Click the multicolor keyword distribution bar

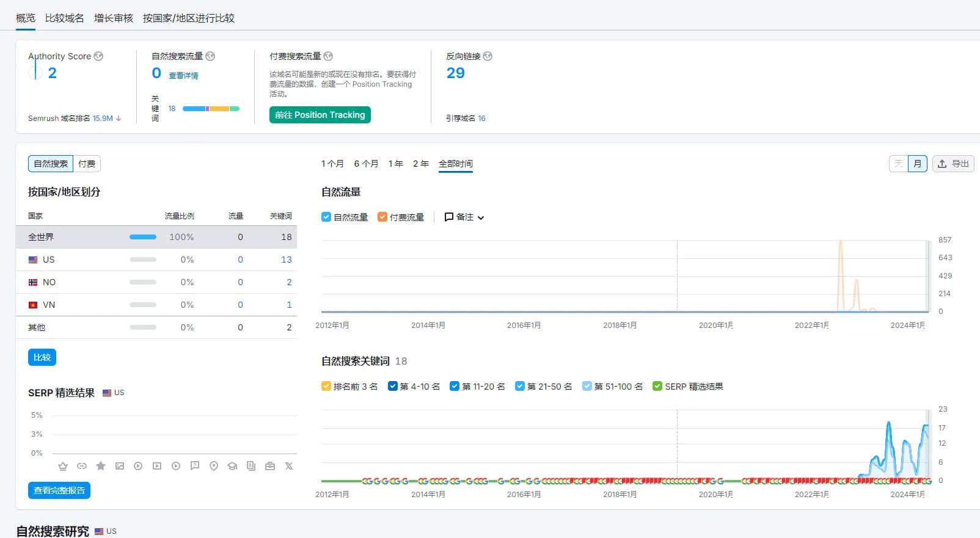pyautogui.click(x=211, y=109)
